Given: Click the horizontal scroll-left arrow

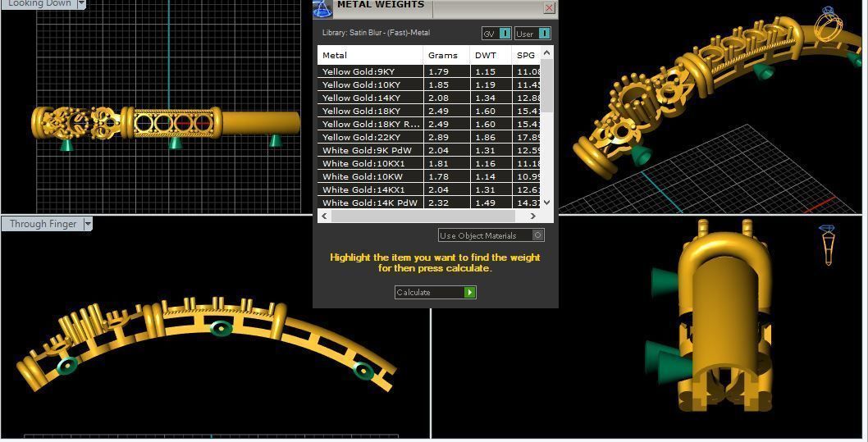Looking at the screenshot, I should coord(325,216).
